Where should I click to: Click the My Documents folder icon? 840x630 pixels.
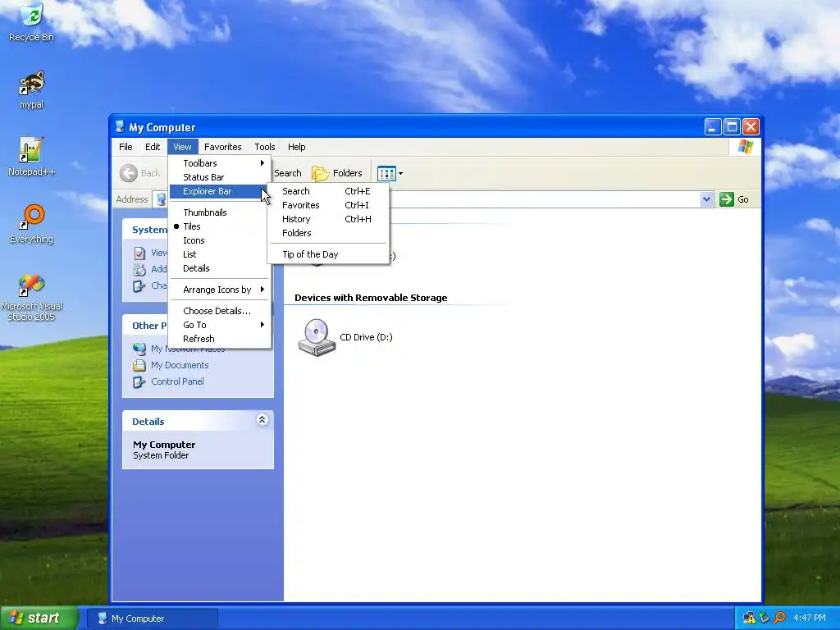[x=139, y=365]
